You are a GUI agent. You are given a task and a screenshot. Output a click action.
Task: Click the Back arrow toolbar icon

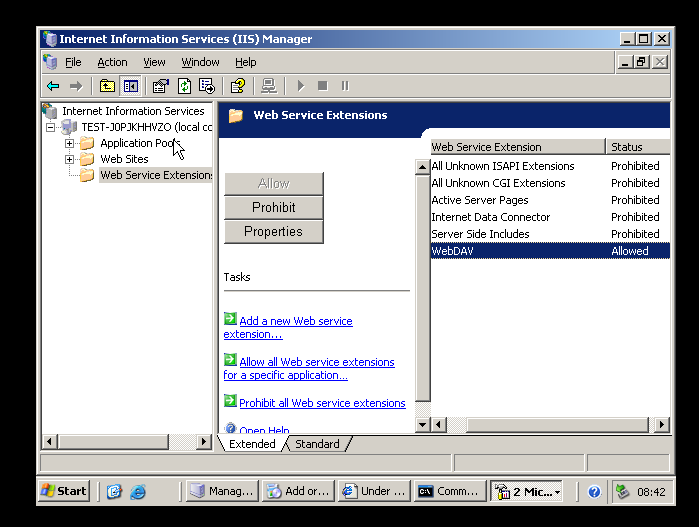(x=53, y=86)
